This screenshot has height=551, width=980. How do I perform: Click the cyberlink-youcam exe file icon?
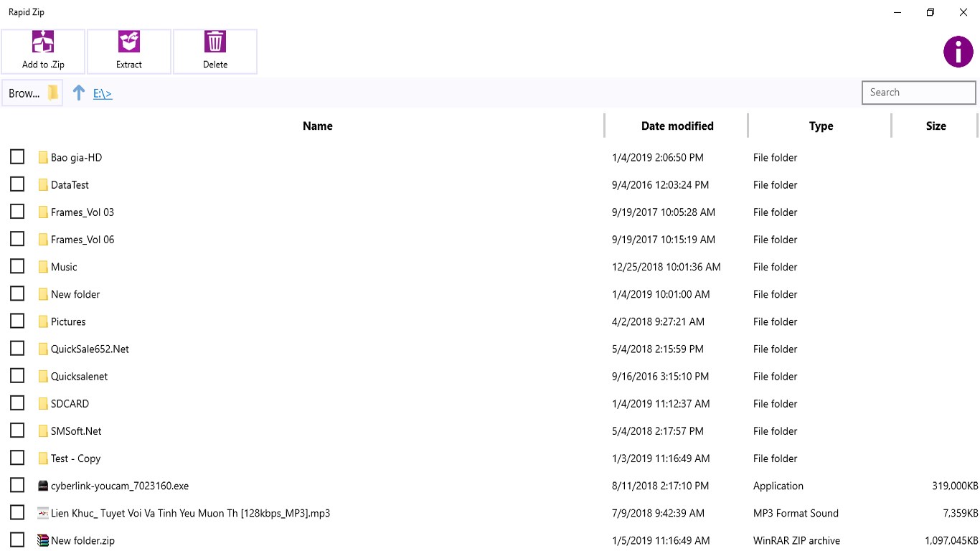(x=43, y=486)
